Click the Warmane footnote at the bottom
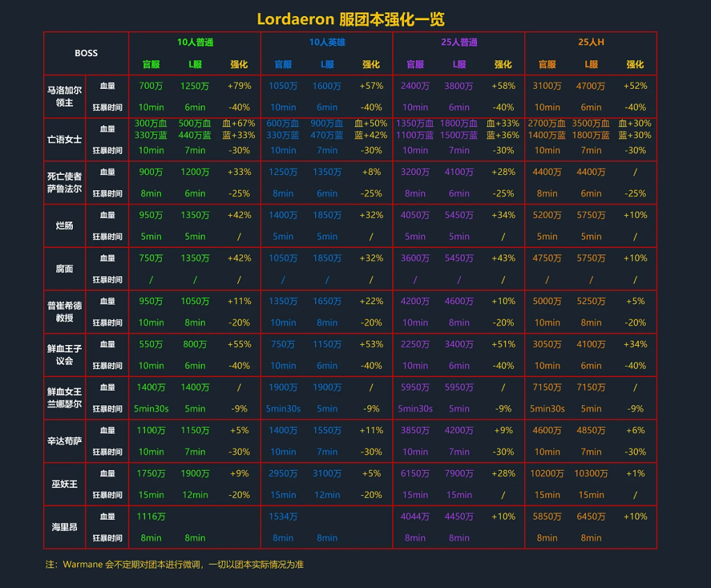This screenshot has height=588, width=711. (174, 564)
